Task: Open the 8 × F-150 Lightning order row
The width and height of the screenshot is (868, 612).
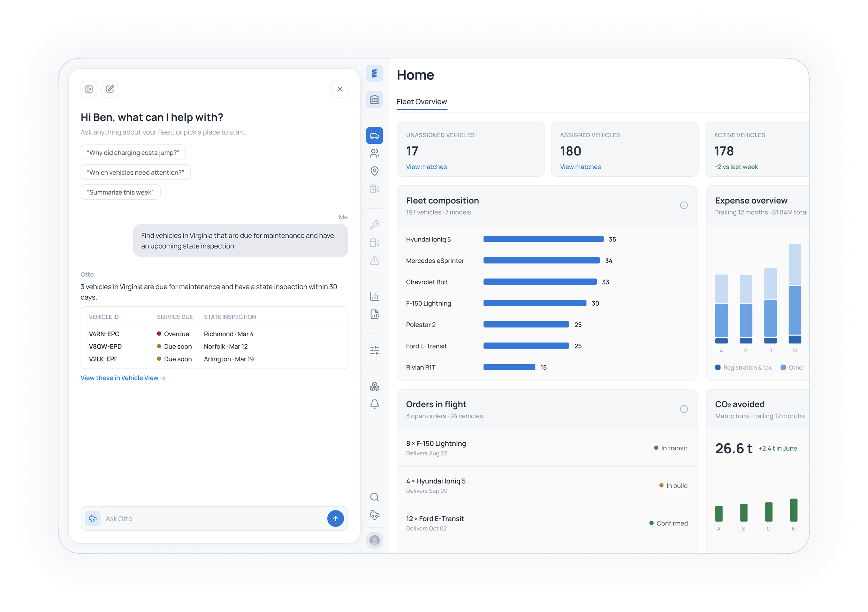Action: pos(547,448)
